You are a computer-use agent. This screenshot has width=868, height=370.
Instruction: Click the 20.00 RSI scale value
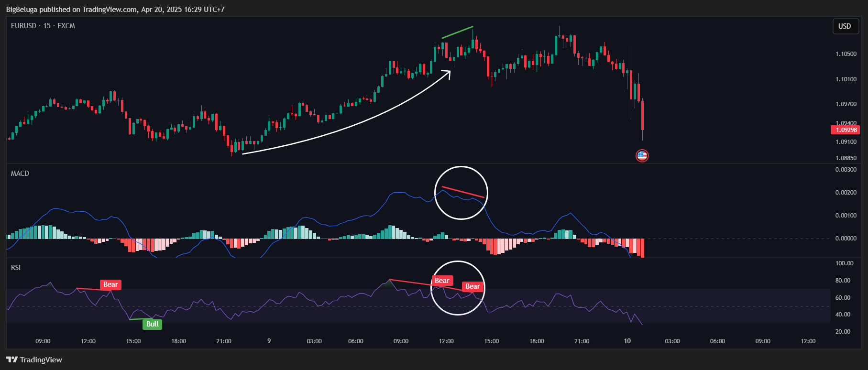click(x=843, y=332)
